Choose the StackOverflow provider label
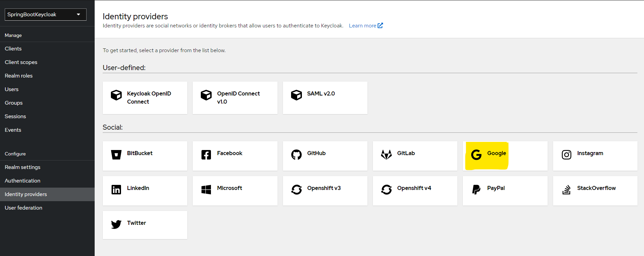Image resolution: width=644 pixels, height=256 pixels. coord(596,188)
